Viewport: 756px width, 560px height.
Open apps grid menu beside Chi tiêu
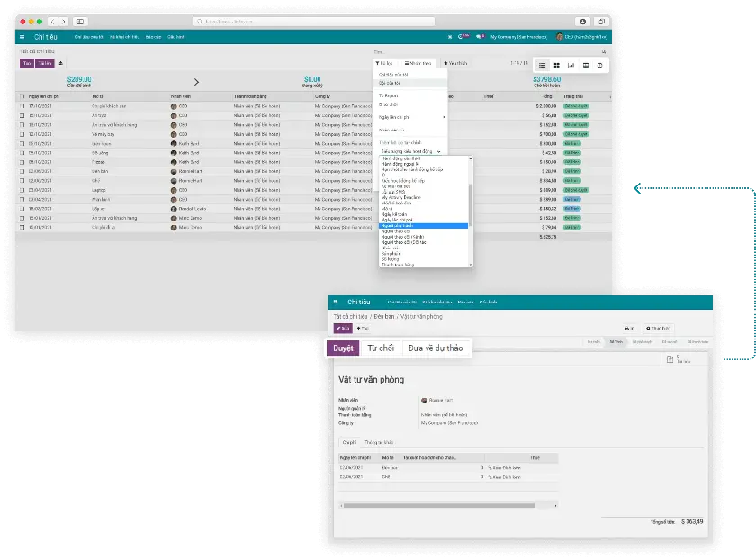click(22, 37)
